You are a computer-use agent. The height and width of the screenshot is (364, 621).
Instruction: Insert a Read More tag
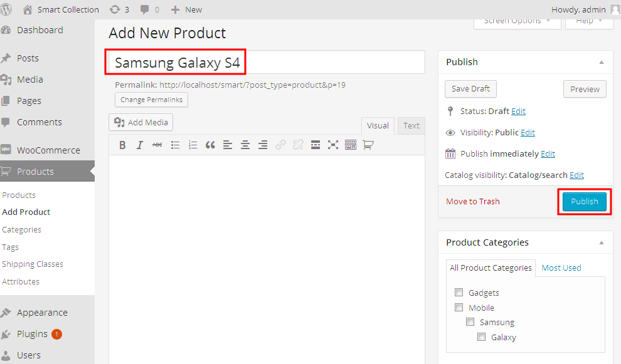[316, 145]
